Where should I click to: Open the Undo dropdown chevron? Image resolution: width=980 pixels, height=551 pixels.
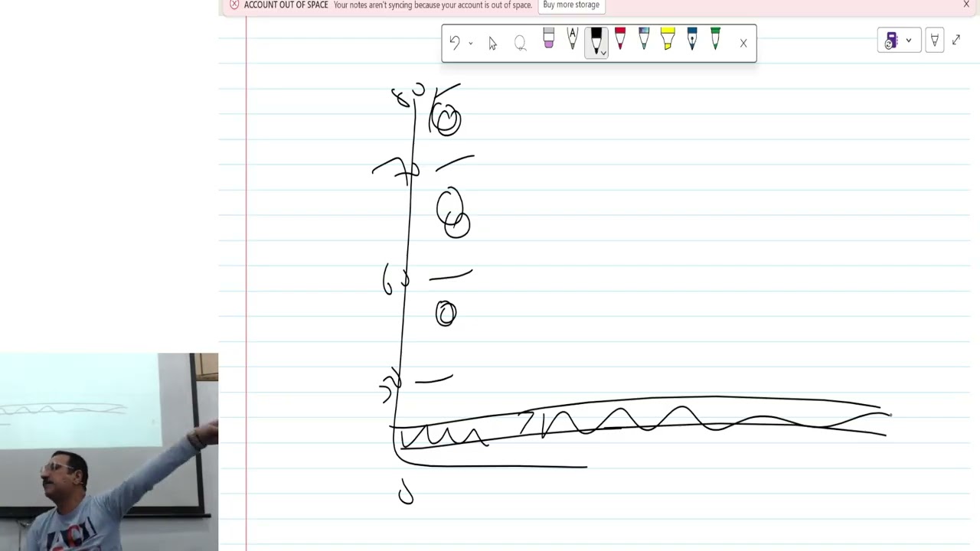[470, 44]
